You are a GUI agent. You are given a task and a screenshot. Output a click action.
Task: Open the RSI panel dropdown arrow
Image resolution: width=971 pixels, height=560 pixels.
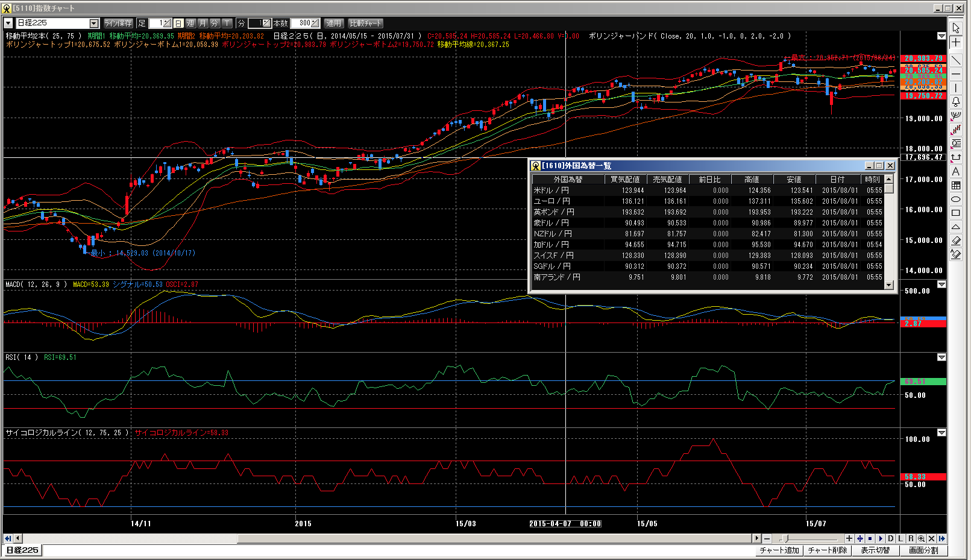click(x=941, y=357)
